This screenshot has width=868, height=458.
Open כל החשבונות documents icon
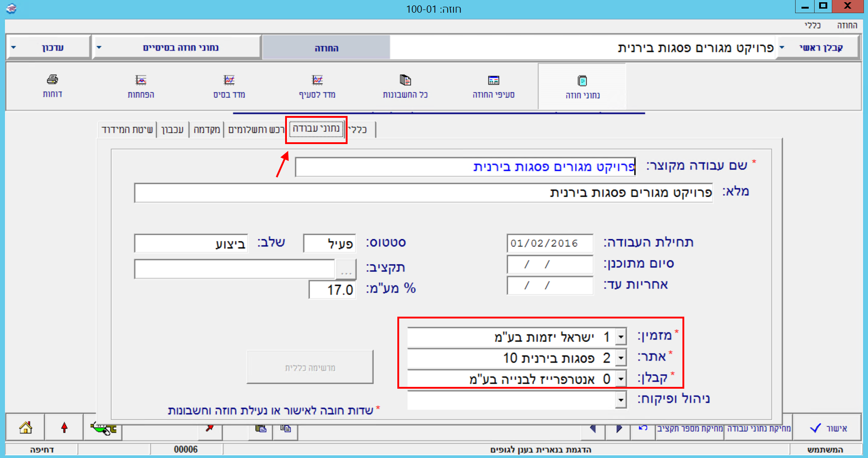click(x=405, y=81)
